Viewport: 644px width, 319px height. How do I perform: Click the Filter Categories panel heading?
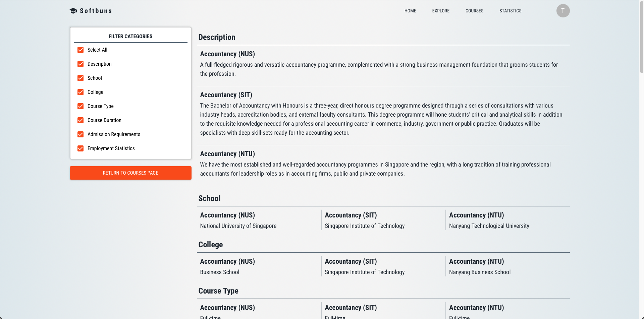pyautogui.click(x=130, y=36)
